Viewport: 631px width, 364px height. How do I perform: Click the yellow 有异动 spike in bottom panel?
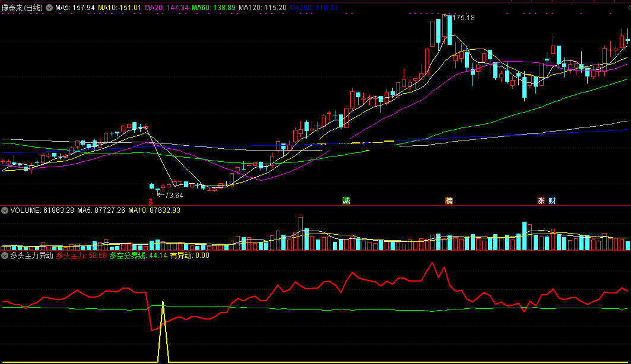(x=163, y=331)
